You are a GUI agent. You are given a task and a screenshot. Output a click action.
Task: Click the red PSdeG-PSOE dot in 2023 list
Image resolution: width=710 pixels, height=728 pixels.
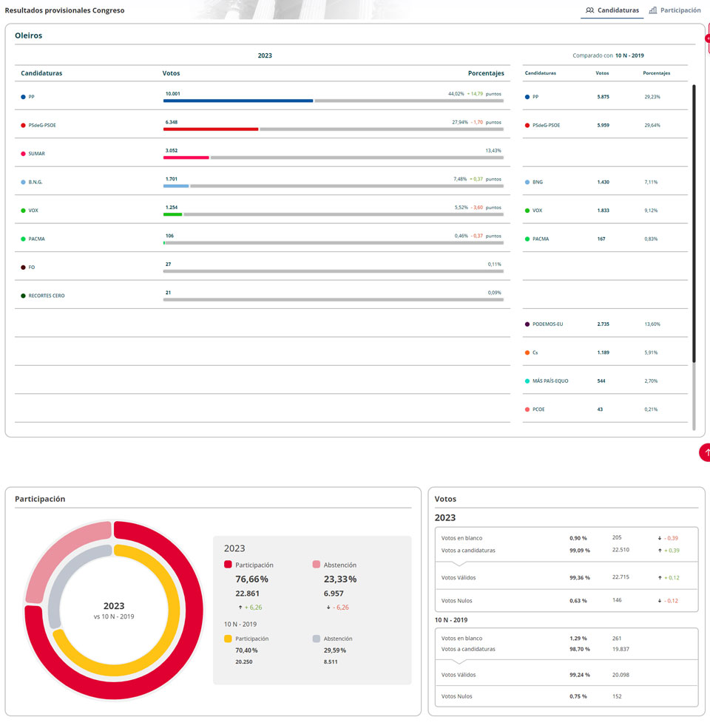[x=23, y=126]
